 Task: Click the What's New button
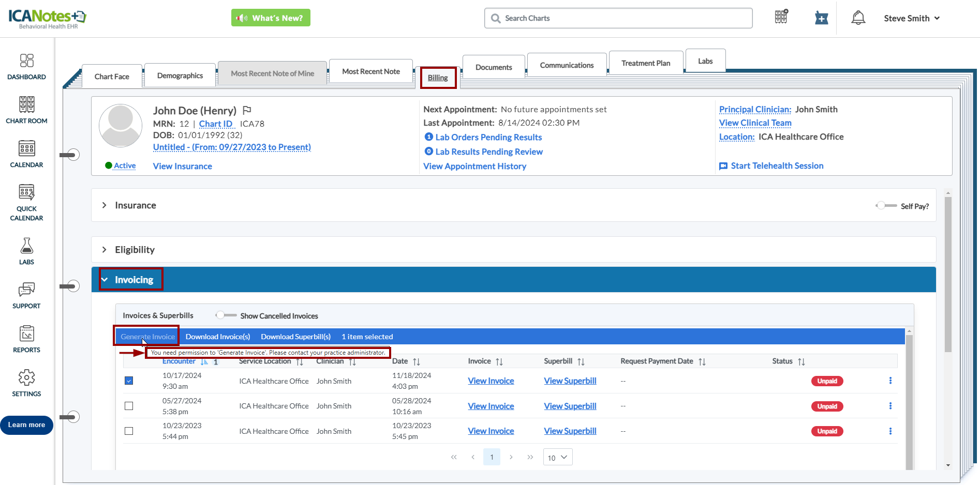[x=271, y=18]
